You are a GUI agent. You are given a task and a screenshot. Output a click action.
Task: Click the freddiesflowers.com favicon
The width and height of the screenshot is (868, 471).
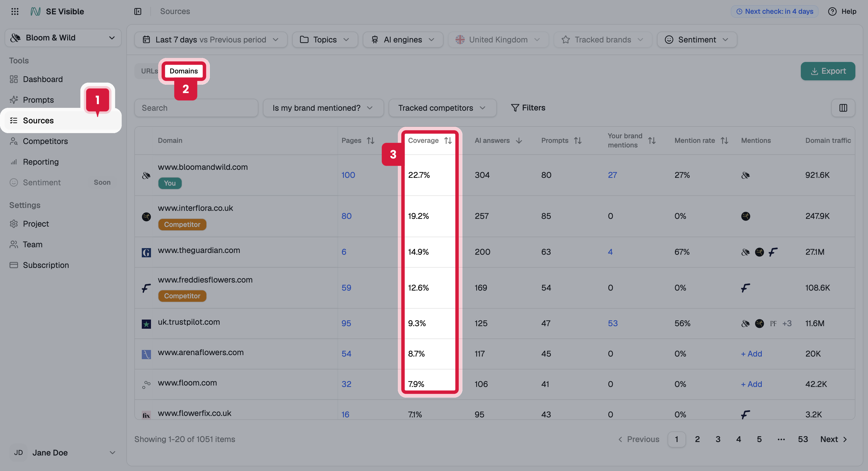[146, 288]
